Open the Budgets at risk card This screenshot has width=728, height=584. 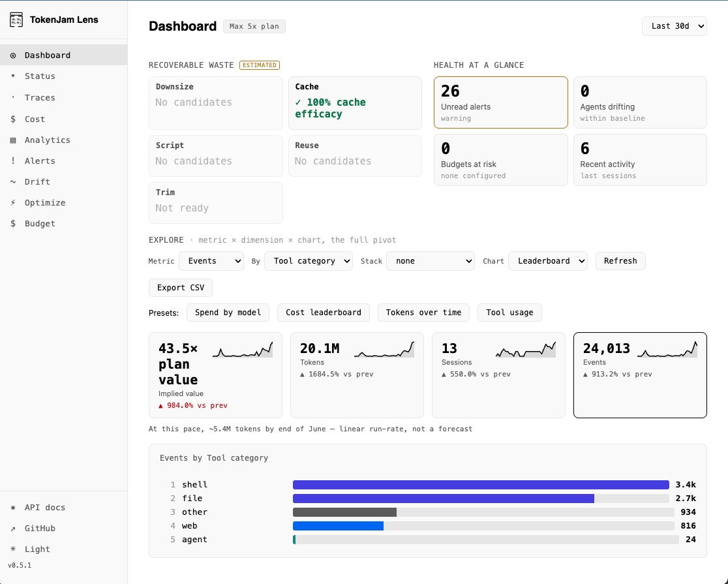(500, 160)
